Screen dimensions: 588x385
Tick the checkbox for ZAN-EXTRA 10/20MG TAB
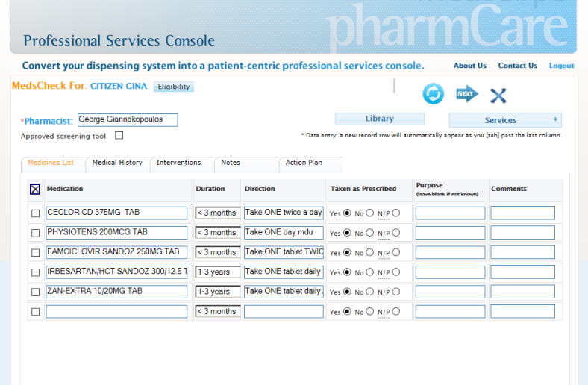pos(35,292)
